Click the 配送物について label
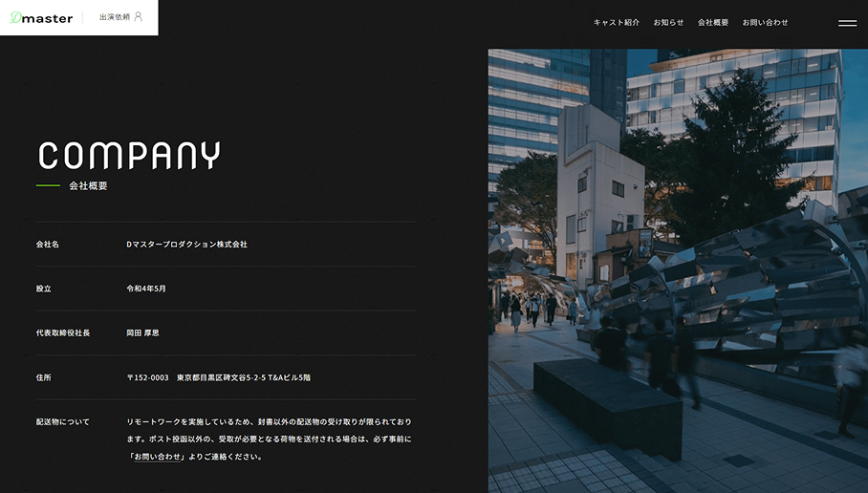This screenshot has height=493, width=868. 63,421
